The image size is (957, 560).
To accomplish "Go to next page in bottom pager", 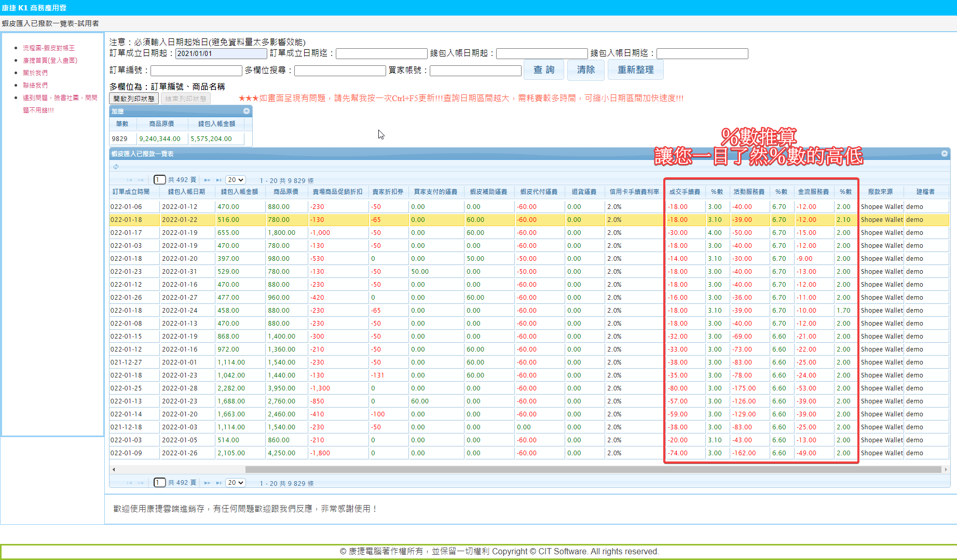I will click(207, 483).
